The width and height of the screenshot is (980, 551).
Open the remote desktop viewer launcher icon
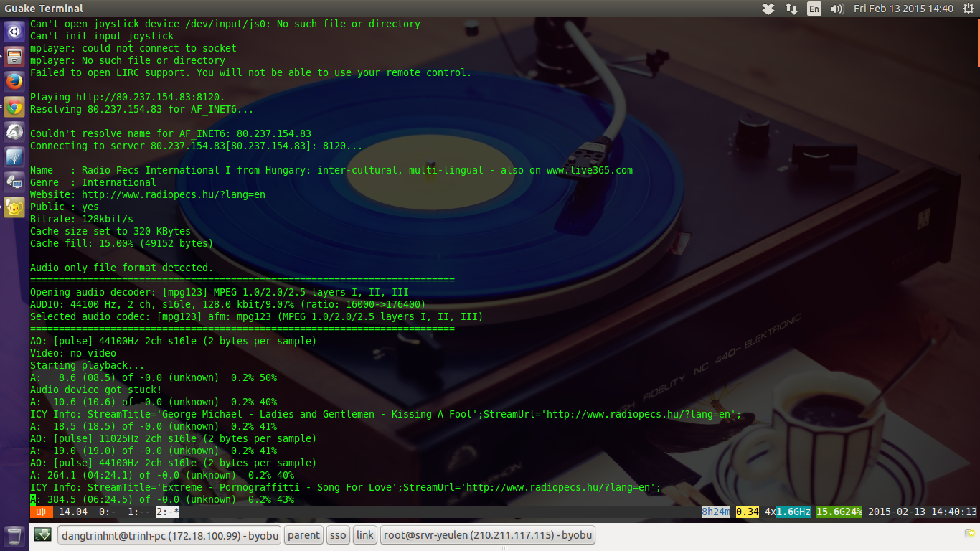[14, 182]
